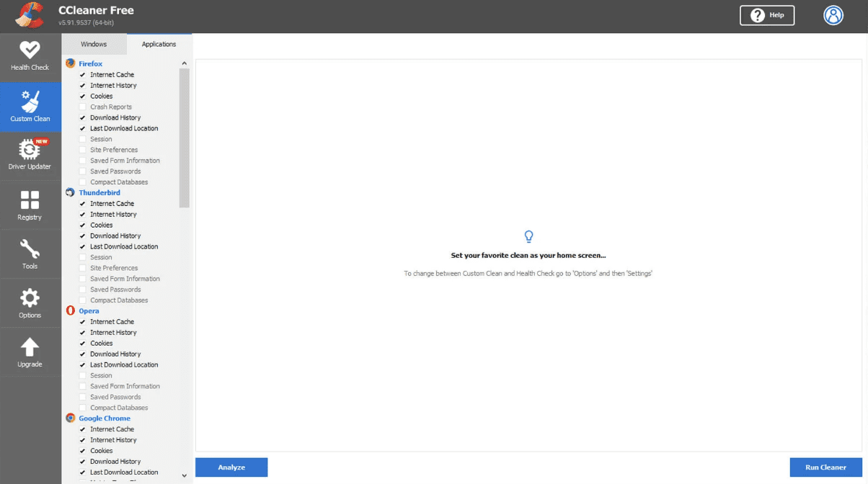Open Driver Updater gear icon
The height and width of the screenshot is (484, 868).
click(30, 150)
